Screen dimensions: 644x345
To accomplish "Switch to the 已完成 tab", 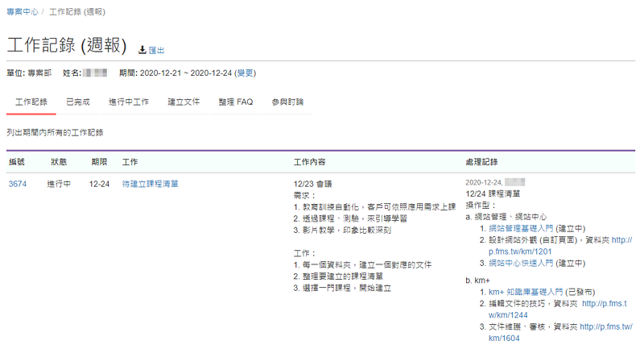I will (78, 102).
